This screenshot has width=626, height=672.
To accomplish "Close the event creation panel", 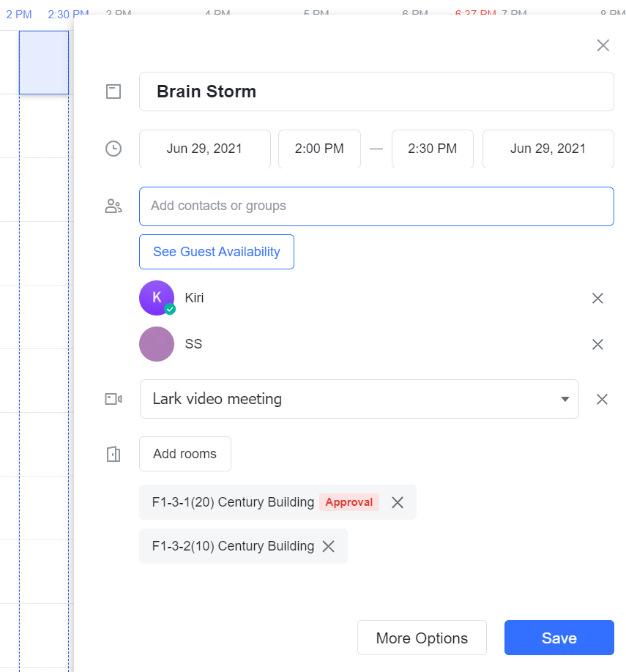I will [x=603, y=45].
